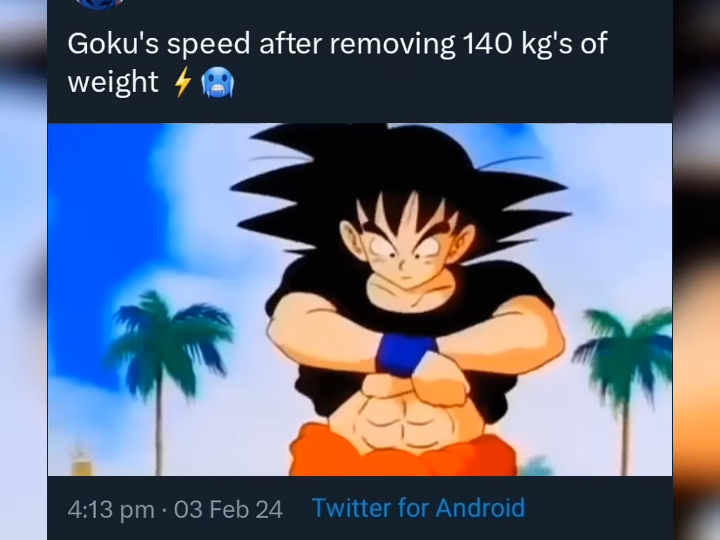
Task: Click the 03 Feb 24 date
Action: tap(228, 509)
